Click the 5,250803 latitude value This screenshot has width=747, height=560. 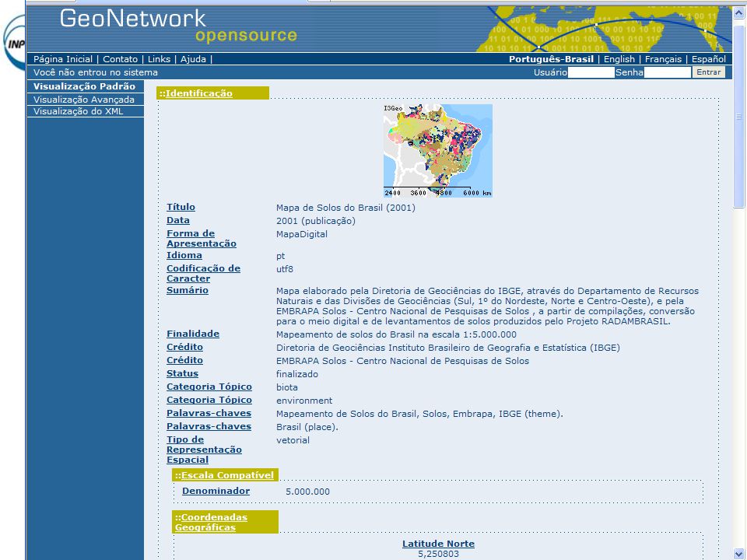(439, 555)
